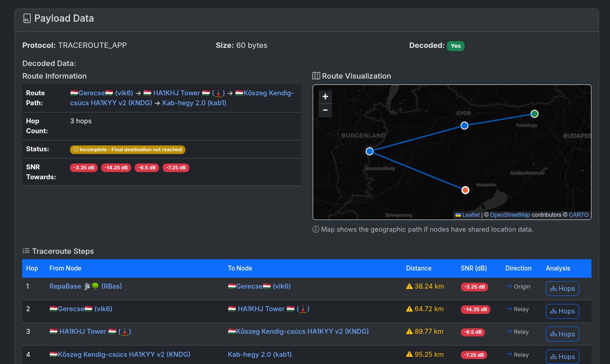Click the green Yes decoded badge
Image resolution: width=610 pixels, height=364 pixels.
coord(455,46)
